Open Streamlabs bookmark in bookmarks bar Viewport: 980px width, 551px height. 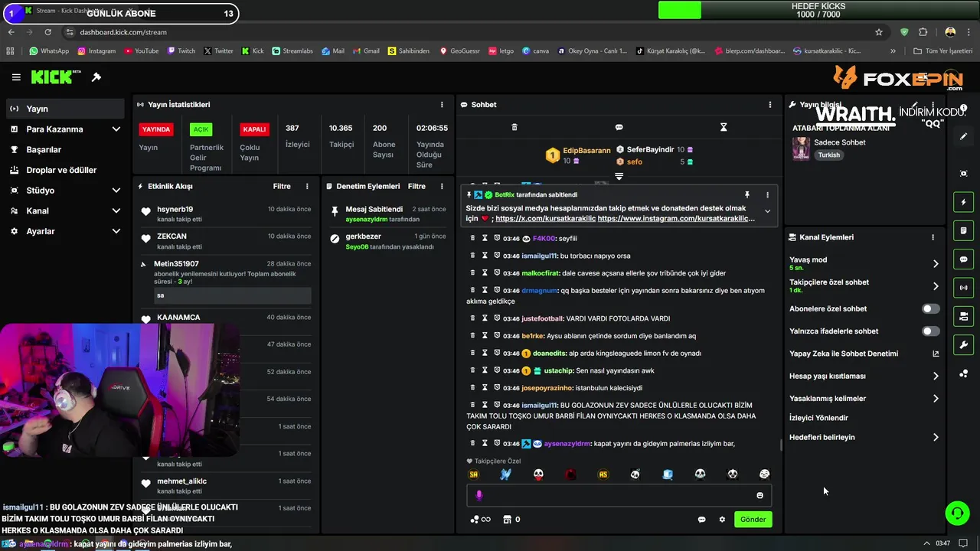point(292,51)
